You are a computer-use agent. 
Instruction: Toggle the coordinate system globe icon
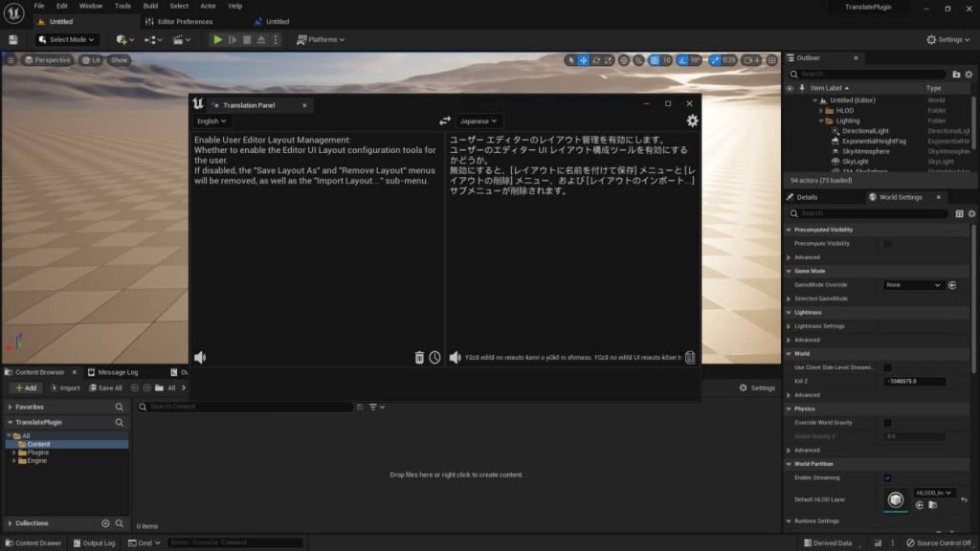click(624, 60)
